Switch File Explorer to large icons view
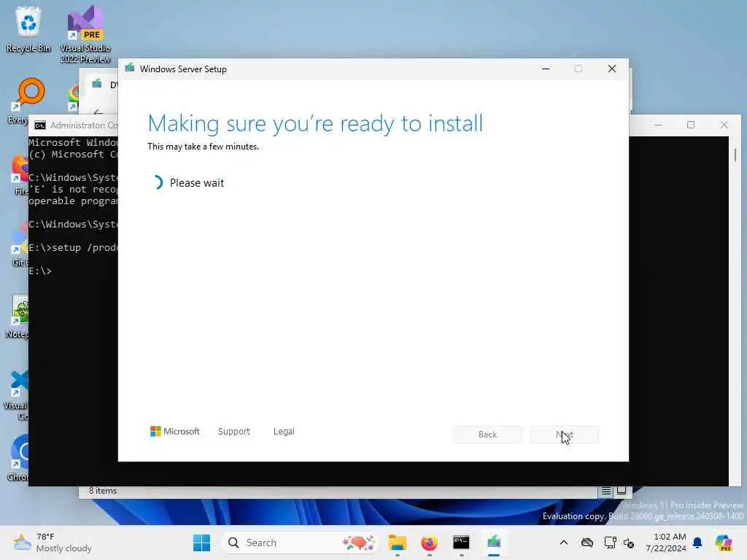 (x=622, y=491)
